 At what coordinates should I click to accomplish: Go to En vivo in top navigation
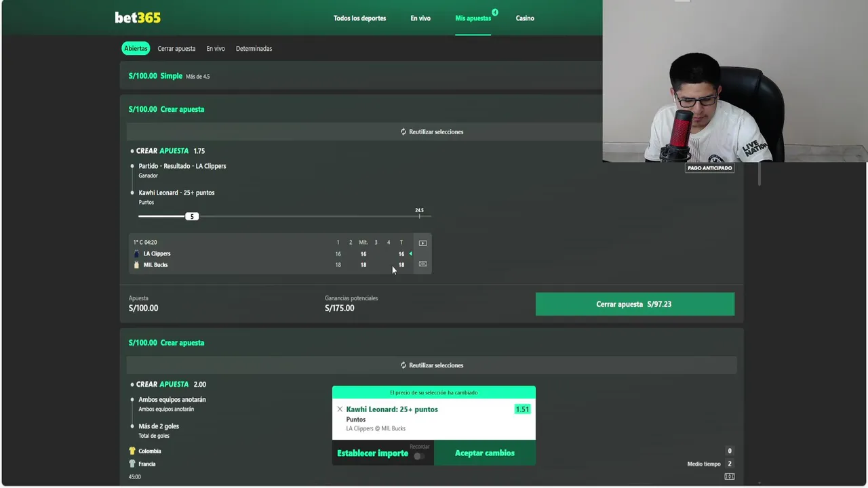(420, 18)
